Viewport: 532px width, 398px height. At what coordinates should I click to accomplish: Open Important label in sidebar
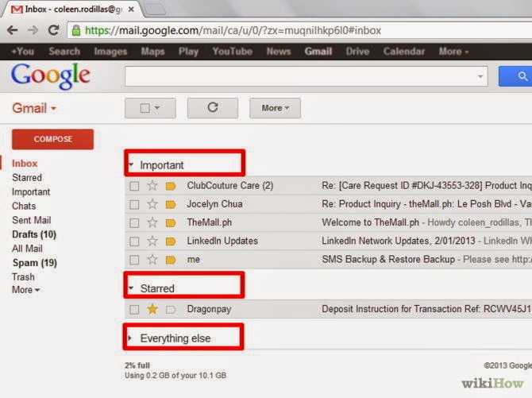click(31, 192)
